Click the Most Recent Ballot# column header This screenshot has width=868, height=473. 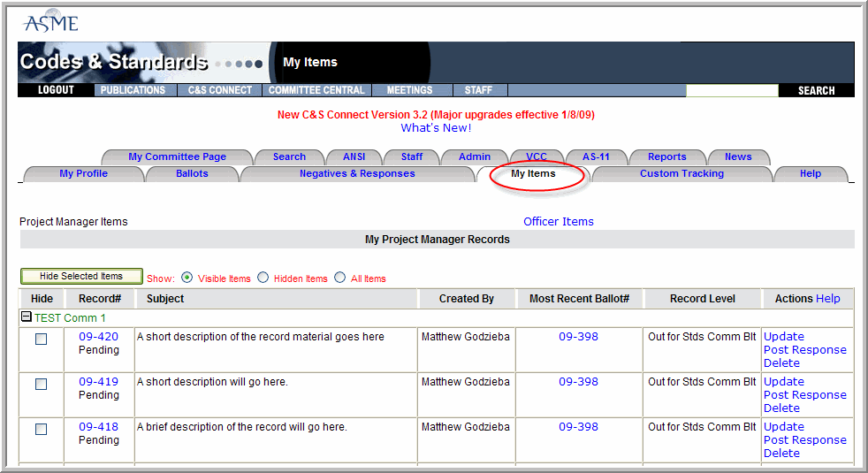coord(579,299)
